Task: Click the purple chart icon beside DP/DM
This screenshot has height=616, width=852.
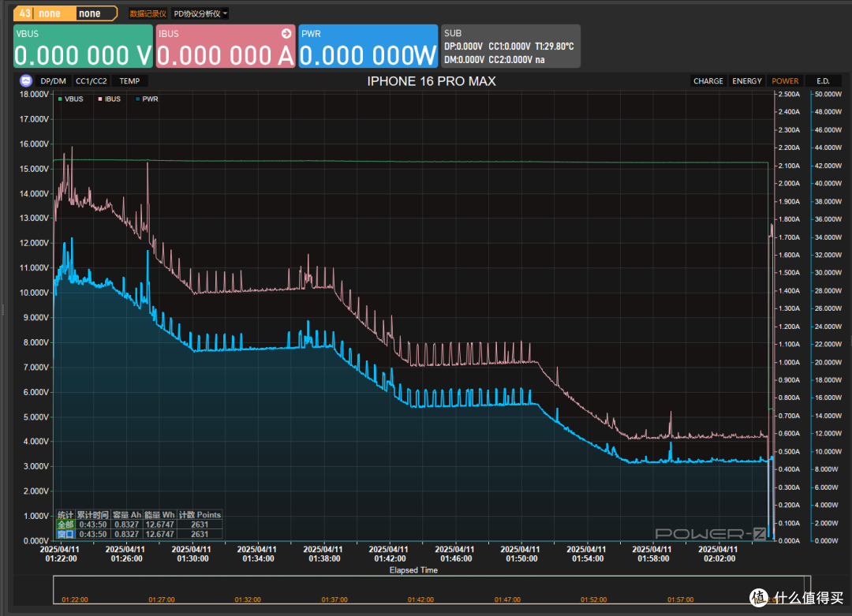Action: (x=25, y=81)
